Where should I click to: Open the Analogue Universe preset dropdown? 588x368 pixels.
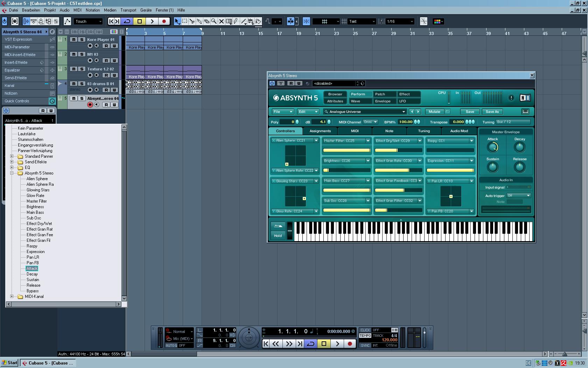click(x=365, y=112)
